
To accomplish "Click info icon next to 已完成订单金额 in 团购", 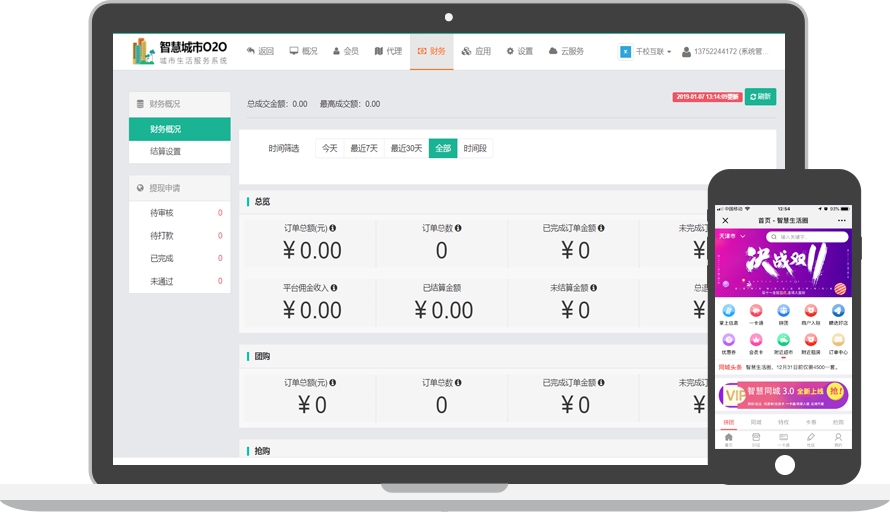I will [x=601, y=383].
